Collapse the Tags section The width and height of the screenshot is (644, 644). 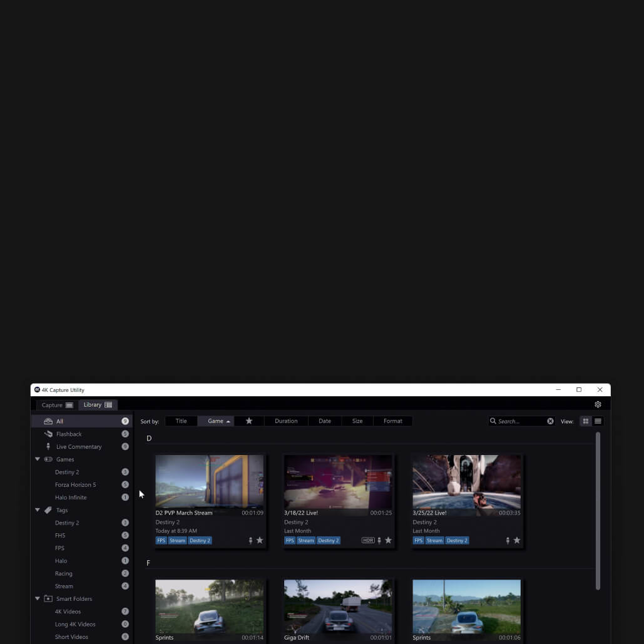(x=38, y=509)
